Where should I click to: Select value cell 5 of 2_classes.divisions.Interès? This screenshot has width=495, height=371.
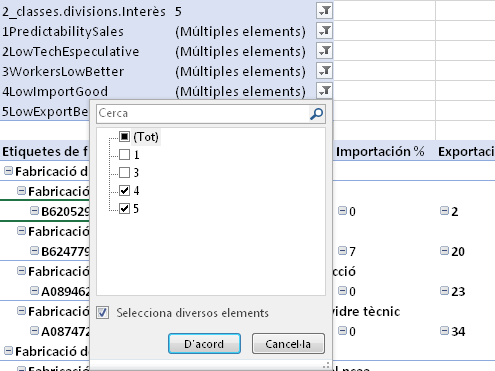(x=178, y=12)
